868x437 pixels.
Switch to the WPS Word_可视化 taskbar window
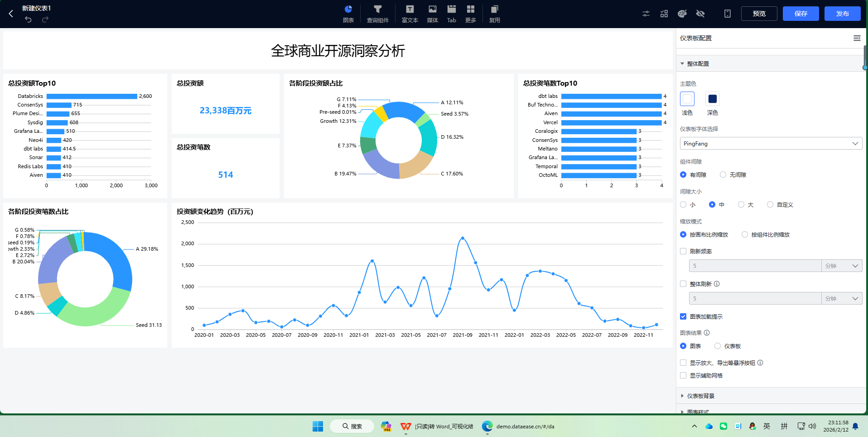pyautogui.click(x=437, y=426)
